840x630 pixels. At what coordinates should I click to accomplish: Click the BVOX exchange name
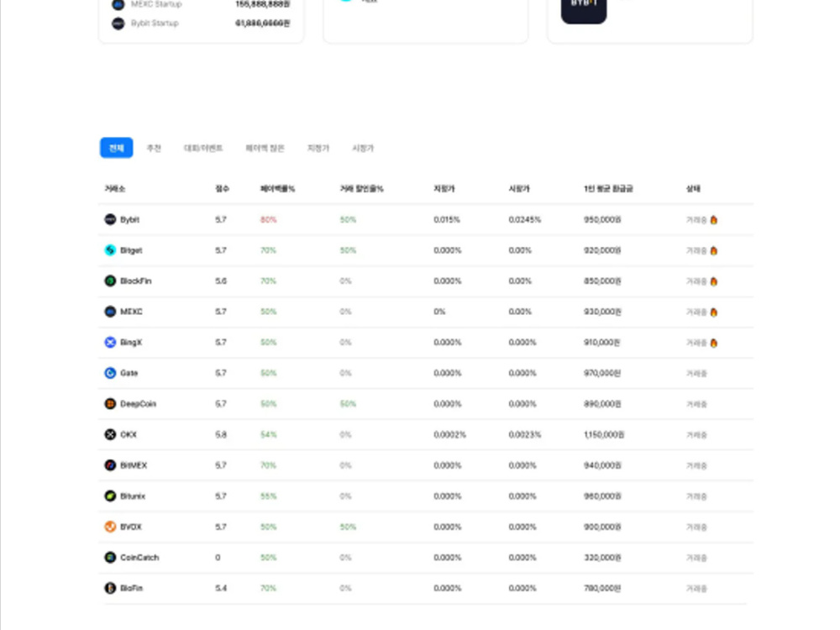point(131,527)
